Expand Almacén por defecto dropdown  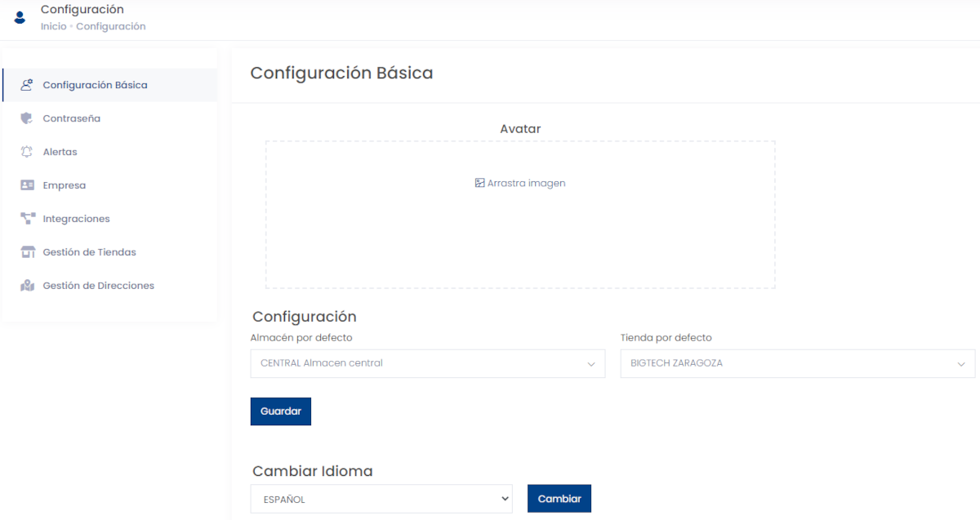tap(428, 363)
